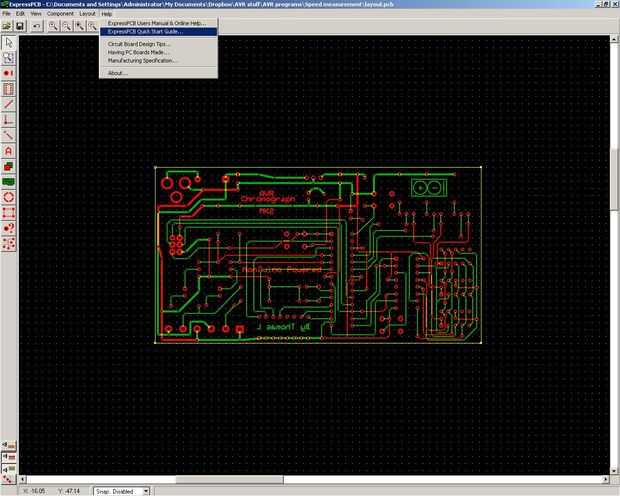Select the disconnect trace tool
The width and height of the screenshot is (620, 496).
click(9, 135)
